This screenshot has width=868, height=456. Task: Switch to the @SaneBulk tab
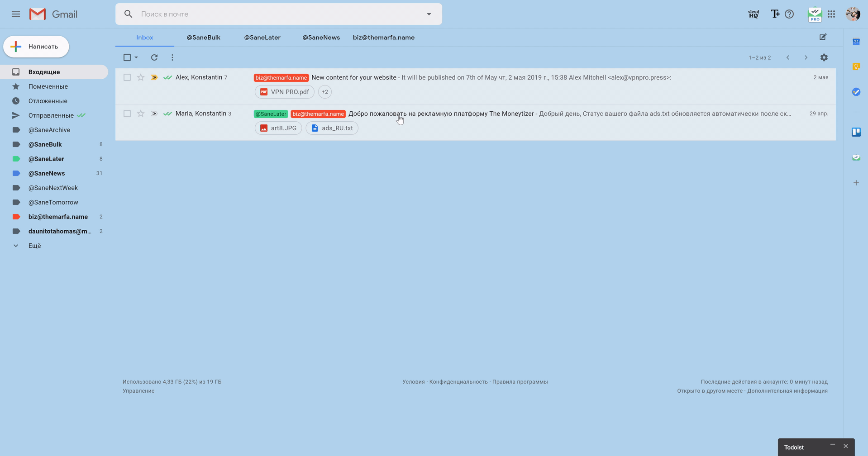click(204, 38)
